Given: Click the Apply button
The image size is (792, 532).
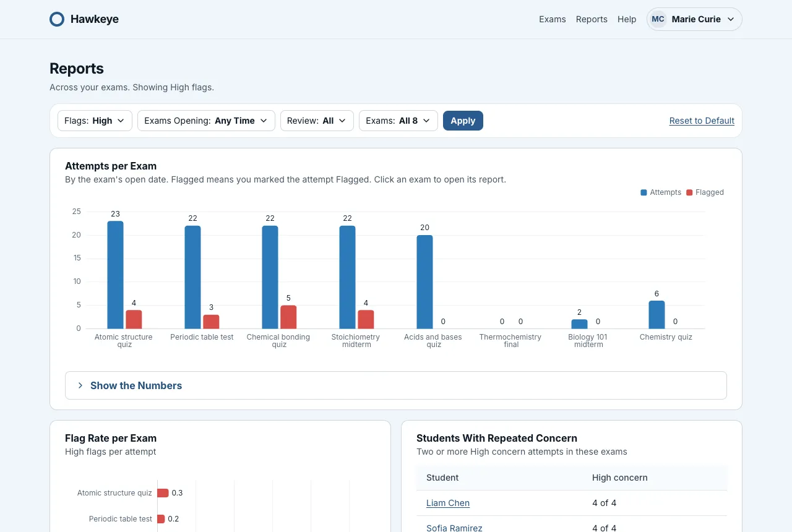Looking at the screenshot, I should pyautogui.click(x=463, y=121).
